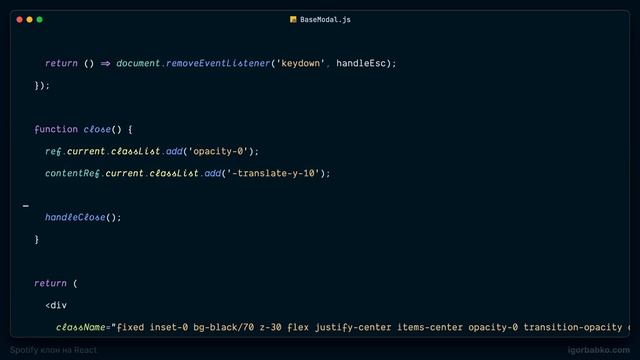Click the className attribute name
640x360 pixels.
click(x=80, y=327)
